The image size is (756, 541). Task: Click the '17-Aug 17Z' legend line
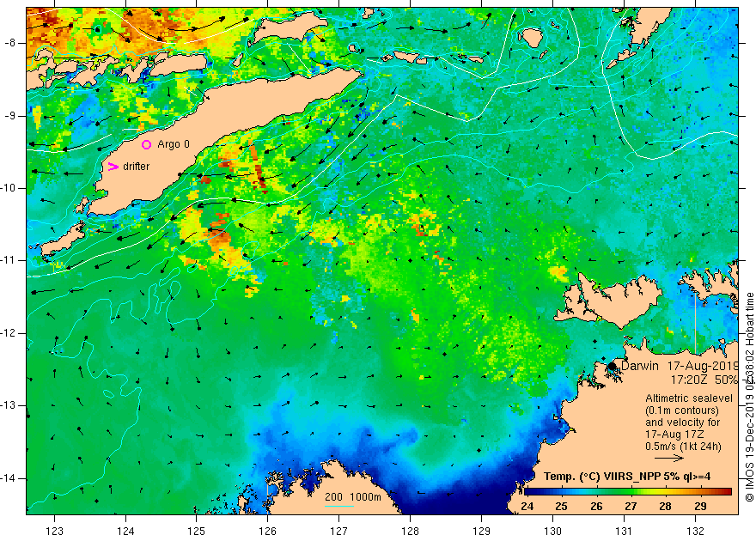pos(674,435)
